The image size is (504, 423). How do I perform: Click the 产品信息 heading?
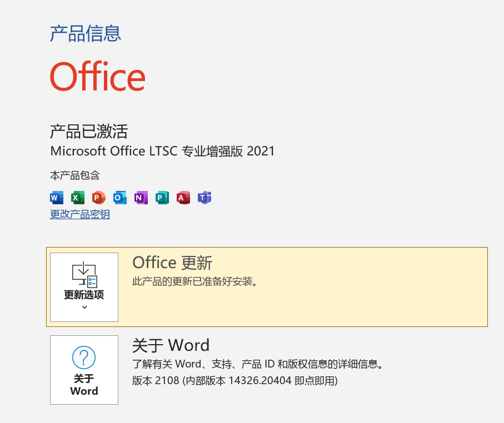coord(86,33)
